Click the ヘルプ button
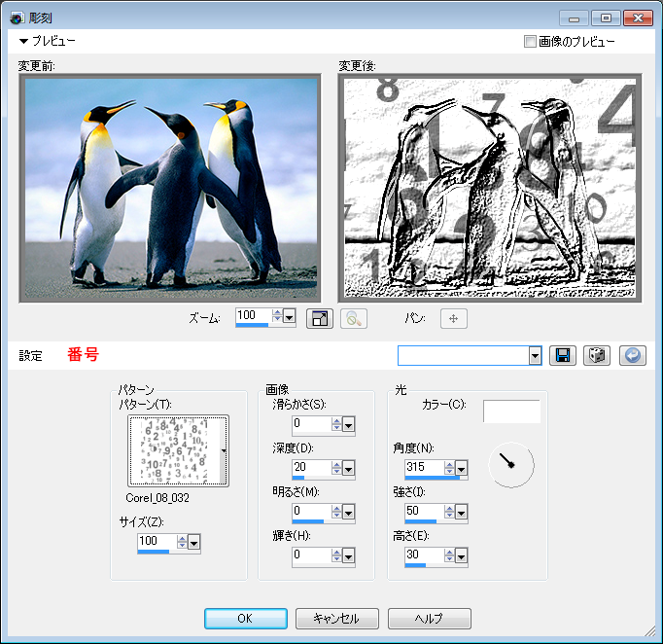 point(429,619)
